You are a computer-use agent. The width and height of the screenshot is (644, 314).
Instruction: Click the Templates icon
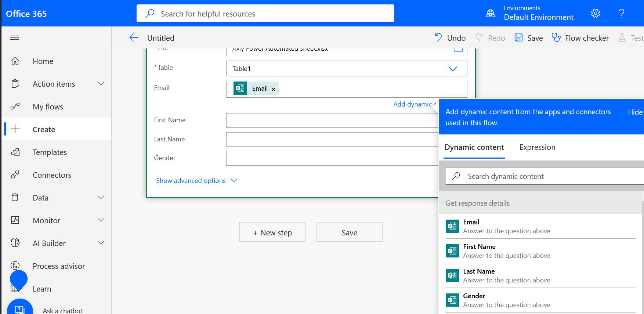pos(15,152)
